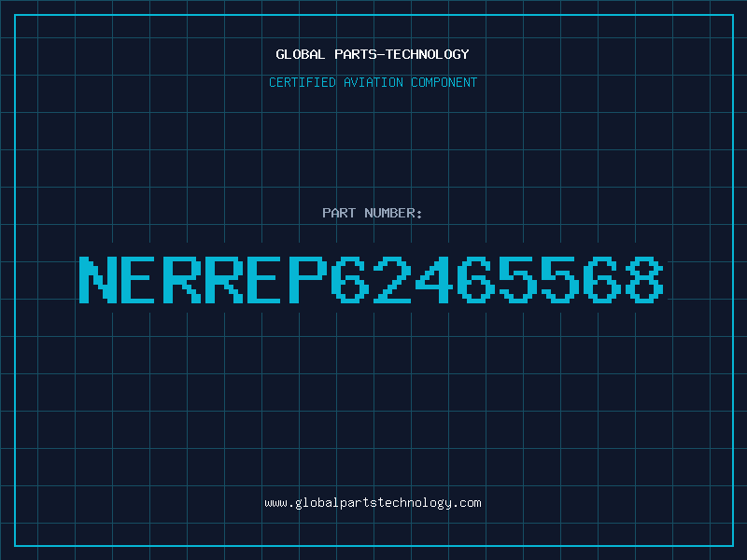Image resolution: width=747 pixels, height=560 pixels.
Task: Open the www.globalpartstechnology.com link
Action: click(373, 503)
